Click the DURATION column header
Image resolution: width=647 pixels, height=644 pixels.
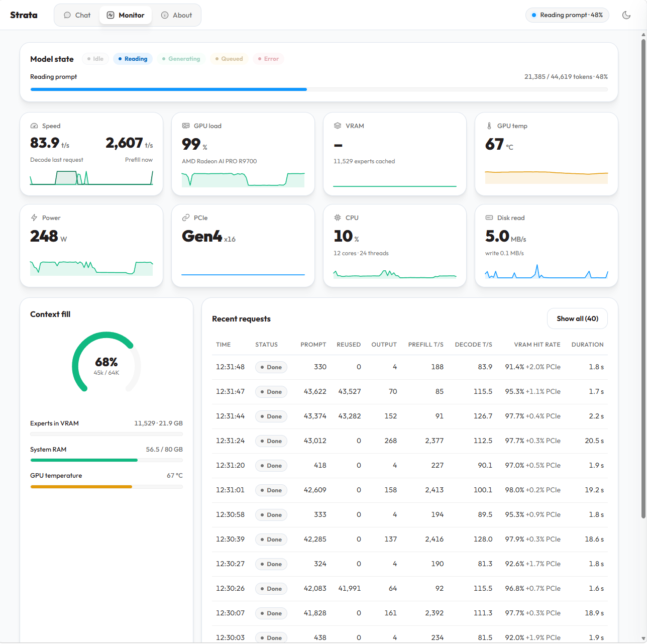point(587,345)
